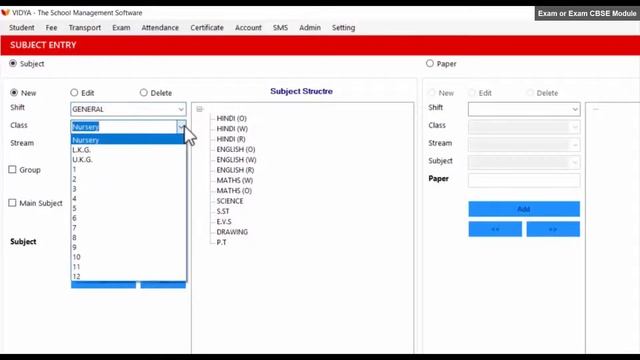Image resolution: width=640 pixels, height=360 pixels.
Task: Open the Exam menu
Action: click(121, 28)
